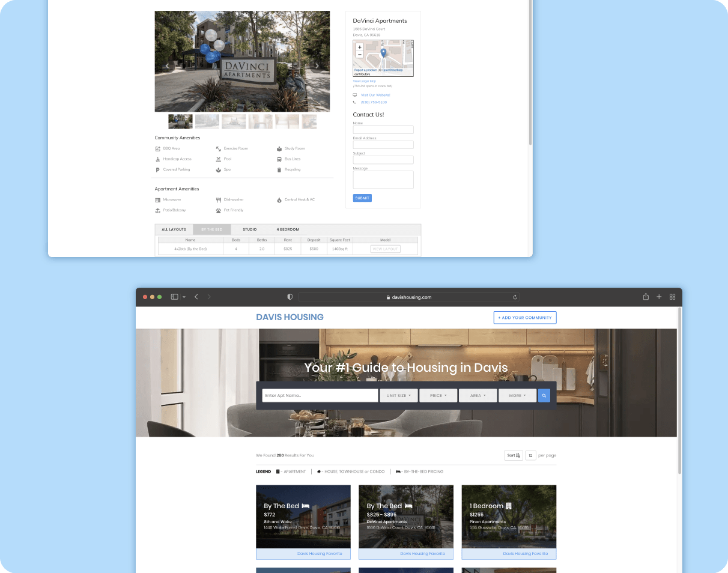The height and width of the screenshot is (573, 728).
Task: Expand the AREA dropdown
Action: [478, 395]
